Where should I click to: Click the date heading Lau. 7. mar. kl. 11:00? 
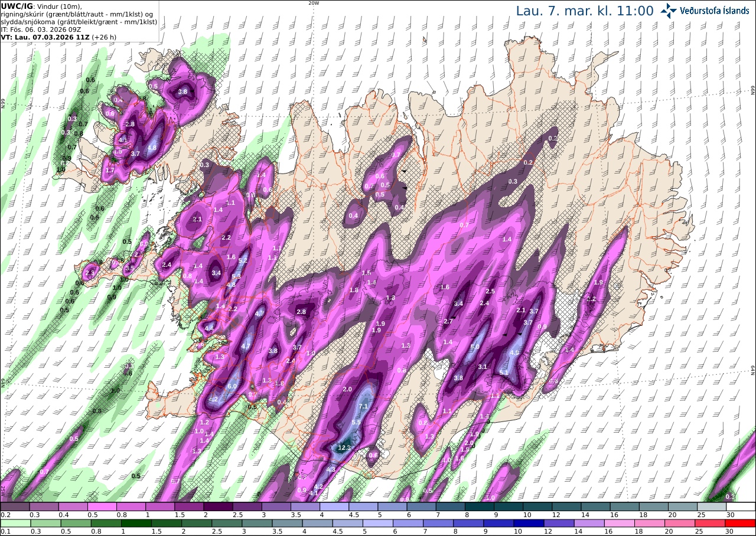click(585, 11)
